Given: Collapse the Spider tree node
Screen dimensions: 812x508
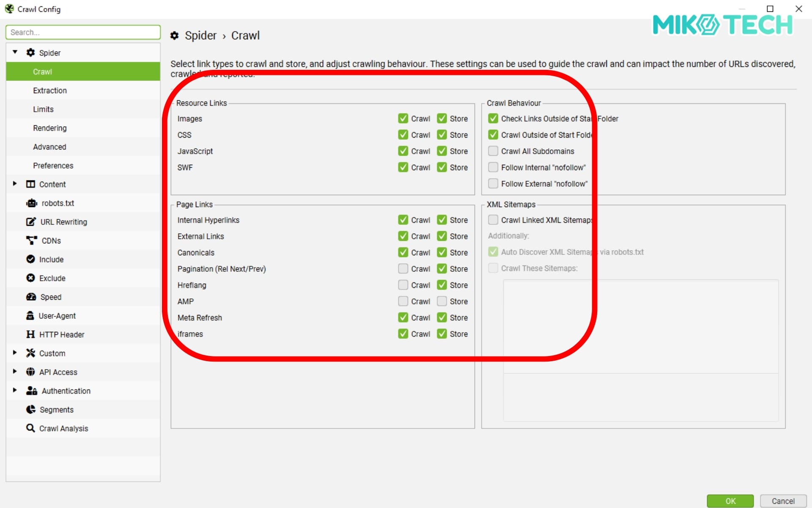Looking at the screenshot, I should point(15,52).
